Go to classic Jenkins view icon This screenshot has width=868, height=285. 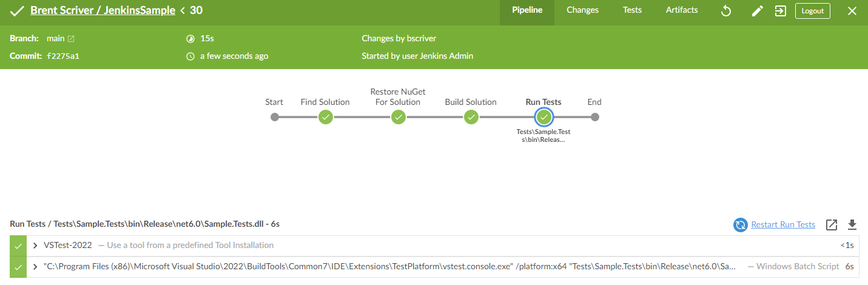click(781, 11)
